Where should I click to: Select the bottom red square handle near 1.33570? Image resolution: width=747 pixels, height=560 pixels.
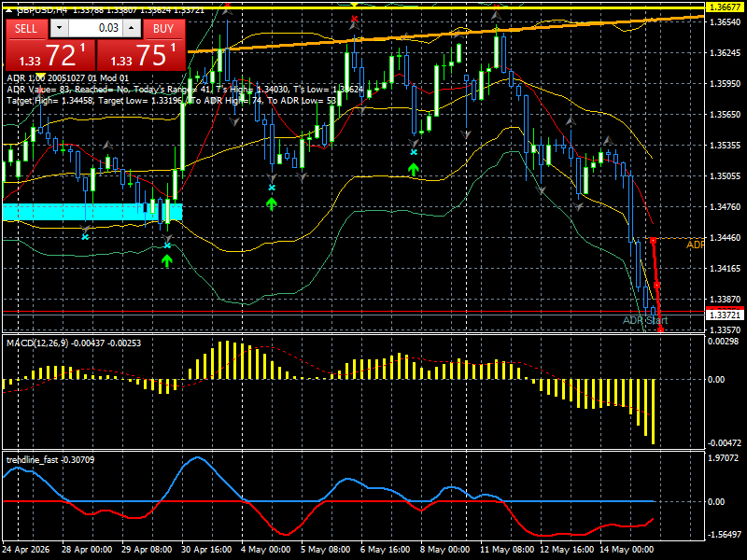tap(660, 329)
